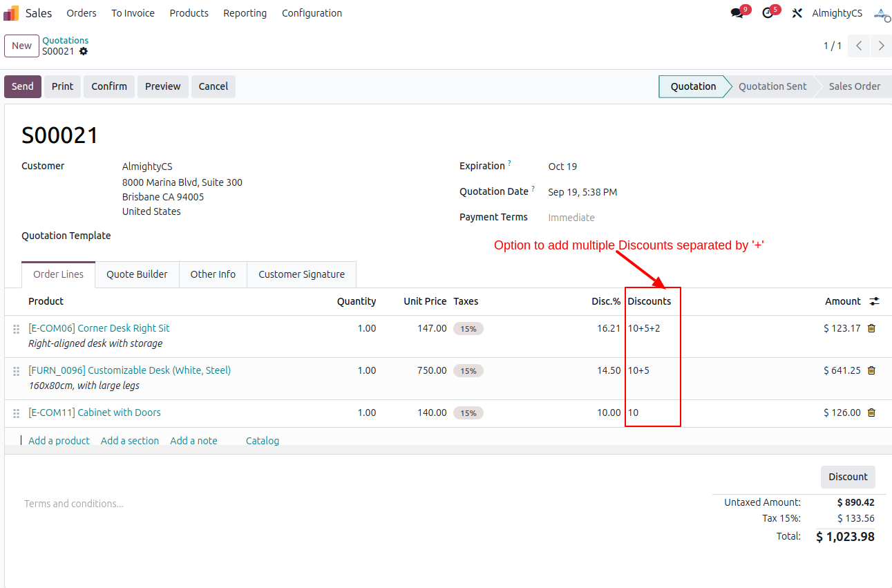
Task: Open the To Invoice menu
Action: 133,13
